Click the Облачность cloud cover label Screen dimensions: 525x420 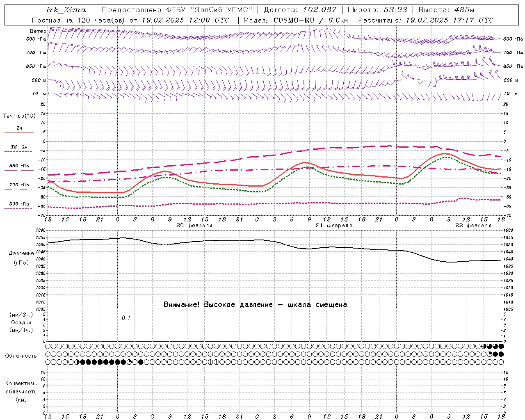point(21,356)
